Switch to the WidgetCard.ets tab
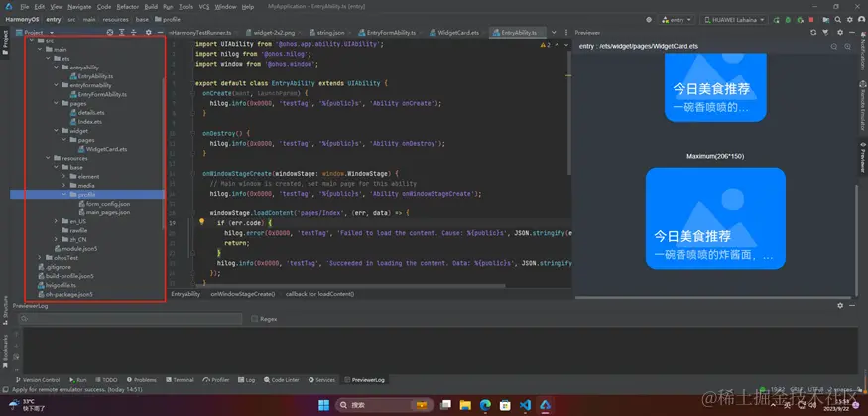Viewport: 868px width, 416px height. 454,33
